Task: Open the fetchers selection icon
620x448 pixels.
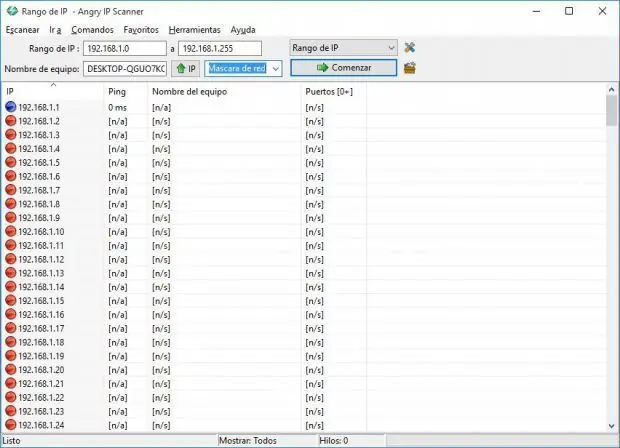Action: [x=410, y=68]
